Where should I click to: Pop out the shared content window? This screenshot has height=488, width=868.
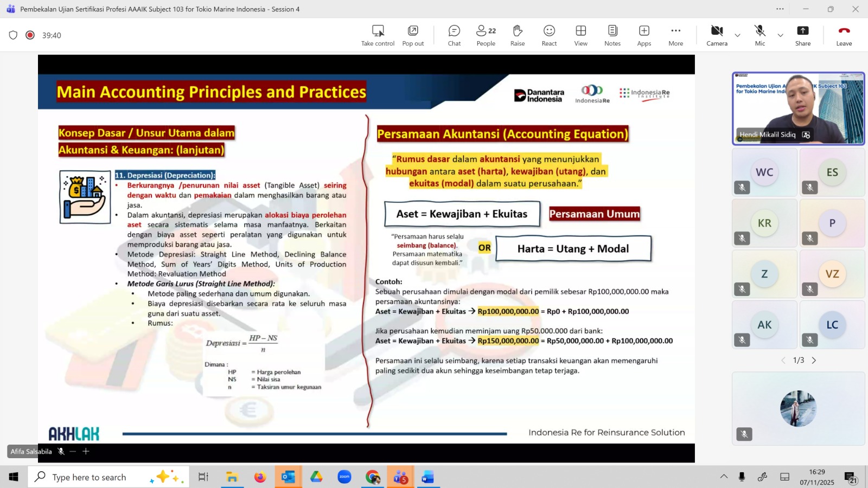pyautogui.click(x=413, y=35)
